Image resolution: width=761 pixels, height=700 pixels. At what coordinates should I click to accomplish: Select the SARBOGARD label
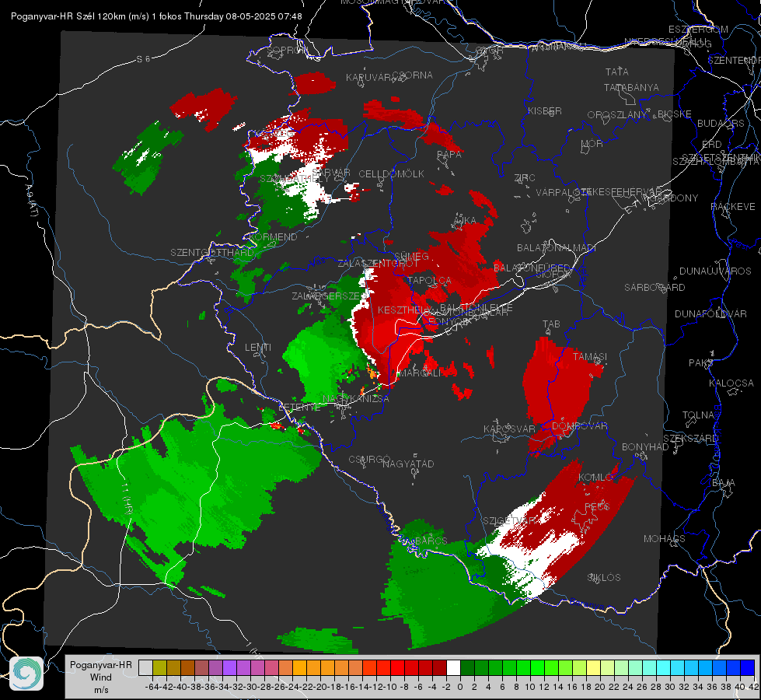tap(655, 288)
